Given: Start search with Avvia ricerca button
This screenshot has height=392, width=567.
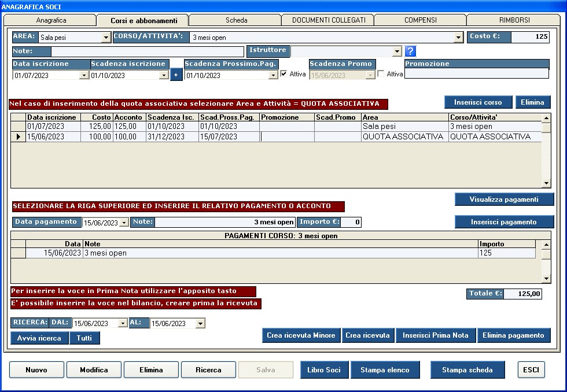Looking at the screenshot, I should (39, 338).
